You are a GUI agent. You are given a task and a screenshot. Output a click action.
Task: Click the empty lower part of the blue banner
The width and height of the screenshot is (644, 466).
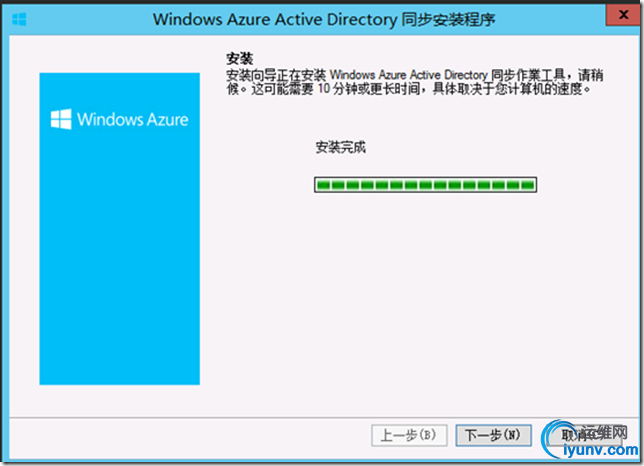click(119, 300)
